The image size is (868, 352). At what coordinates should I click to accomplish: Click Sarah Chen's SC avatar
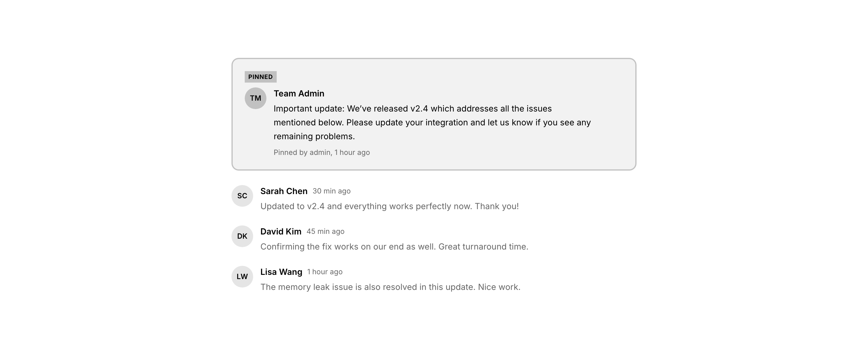pos(242,196)
